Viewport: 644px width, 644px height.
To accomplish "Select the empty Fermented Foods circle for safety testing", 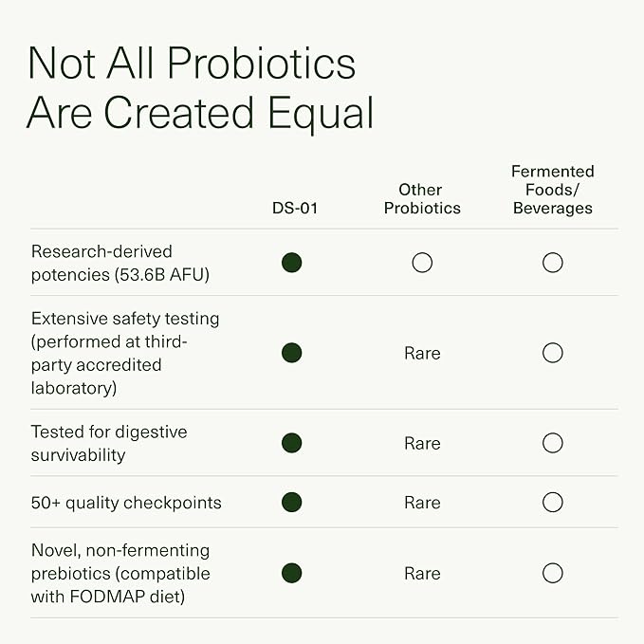I will click(x=553, y=353).
